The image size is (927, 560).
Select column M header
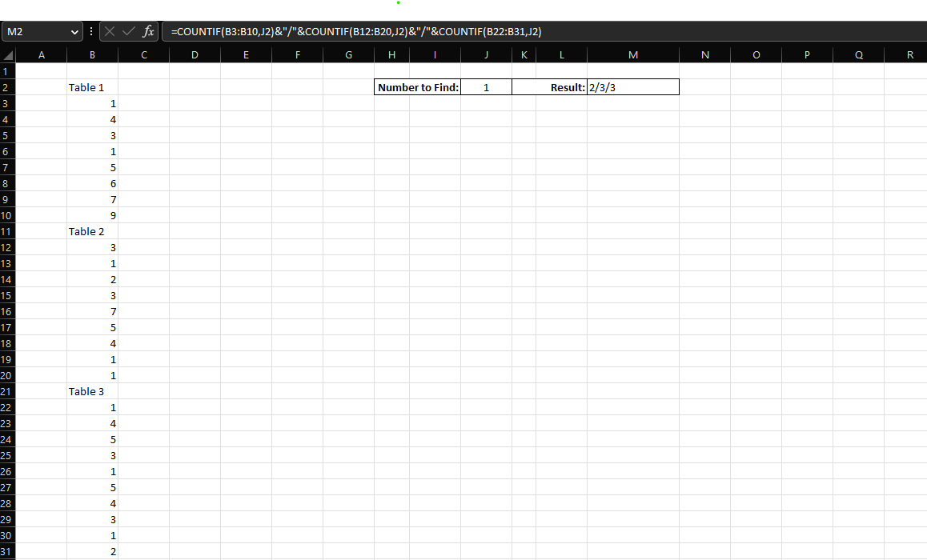tap(633, 55)
